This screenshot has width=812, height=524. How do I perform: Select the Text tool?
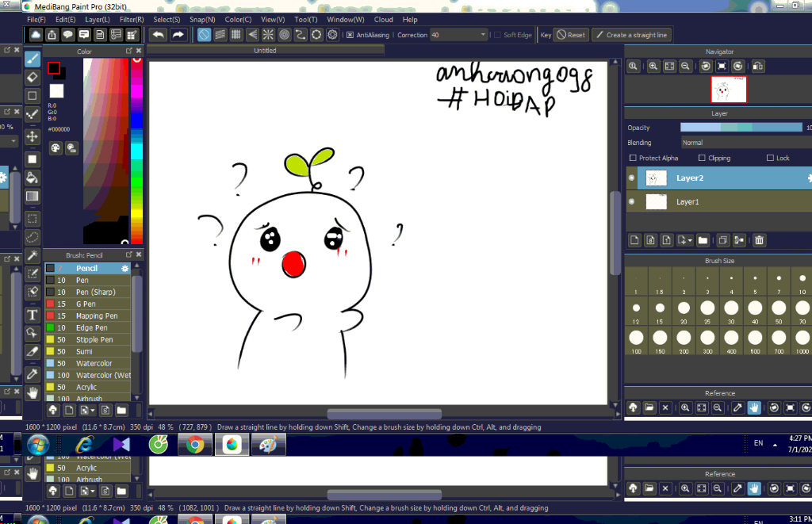click(32, 315)
